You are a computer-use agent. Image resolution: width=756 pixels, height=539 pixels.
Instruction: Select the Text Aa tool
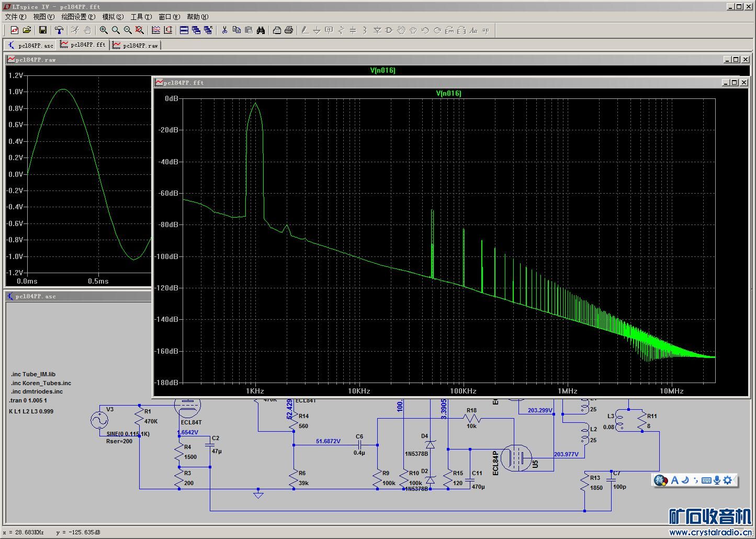(473, 30)
